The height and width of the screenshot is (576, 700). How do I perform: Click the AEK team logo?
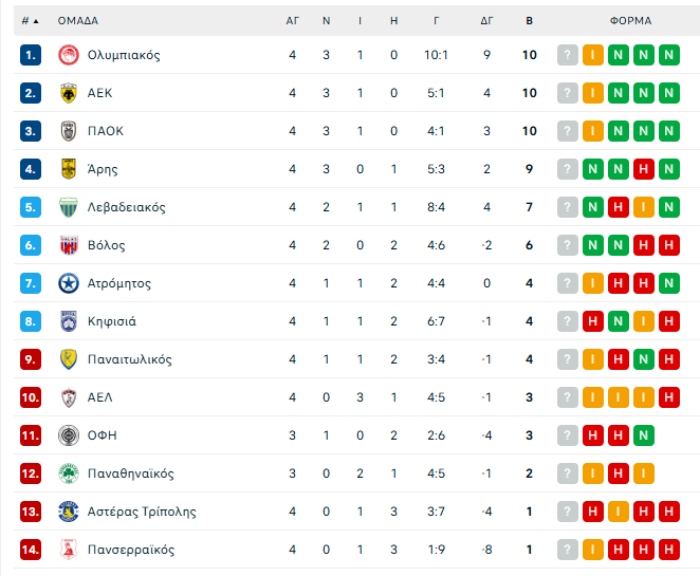point(69,93)
